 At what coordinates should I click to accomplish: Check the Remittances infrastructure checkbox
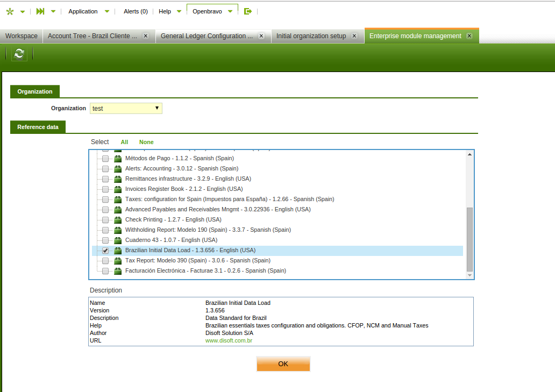(105, 179)
